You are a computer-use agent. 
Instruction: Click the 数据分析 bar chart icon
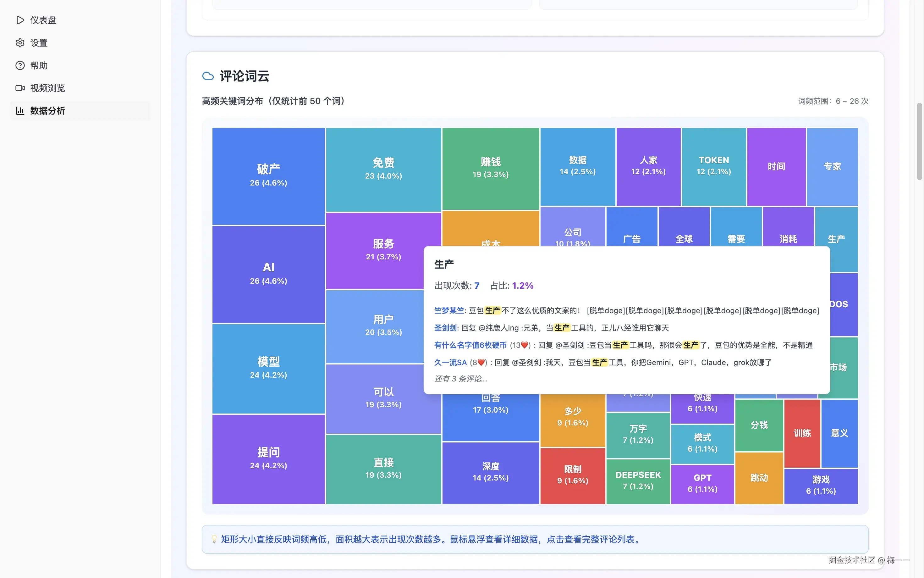pyautogui.click(x=21, y=110)
